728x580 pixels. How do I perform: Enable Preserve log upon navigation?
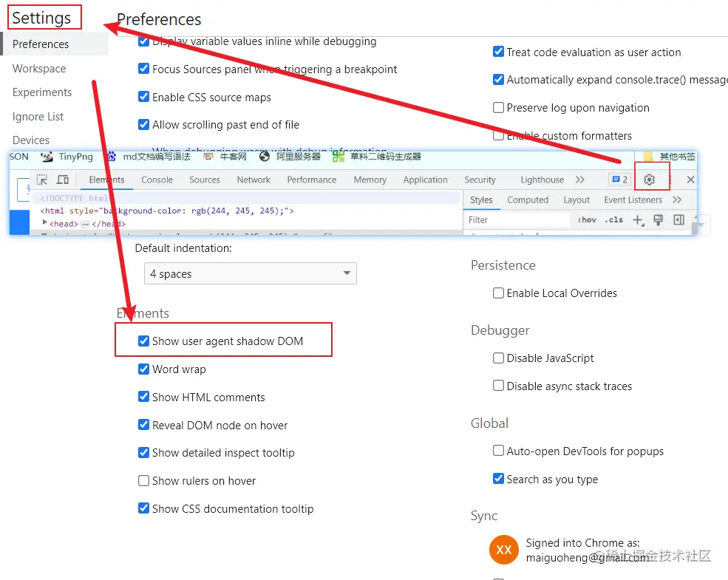(x=498, y=108)
